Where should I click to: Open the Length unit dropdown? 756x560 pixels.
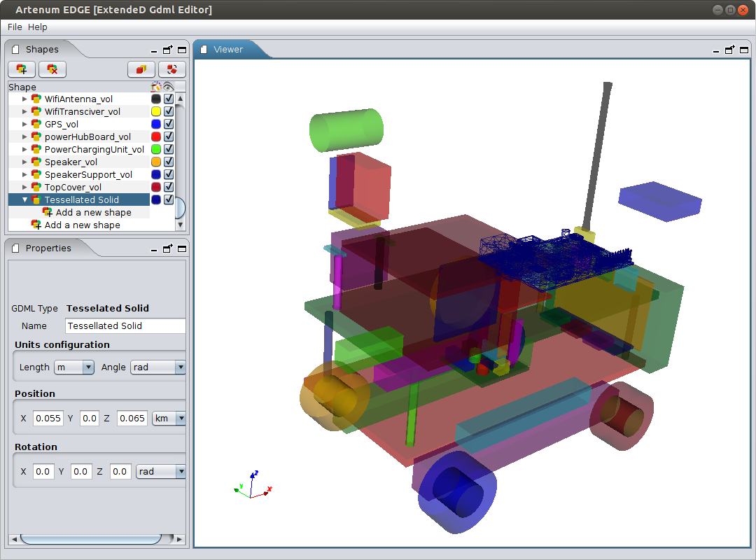tap(87, 367)
